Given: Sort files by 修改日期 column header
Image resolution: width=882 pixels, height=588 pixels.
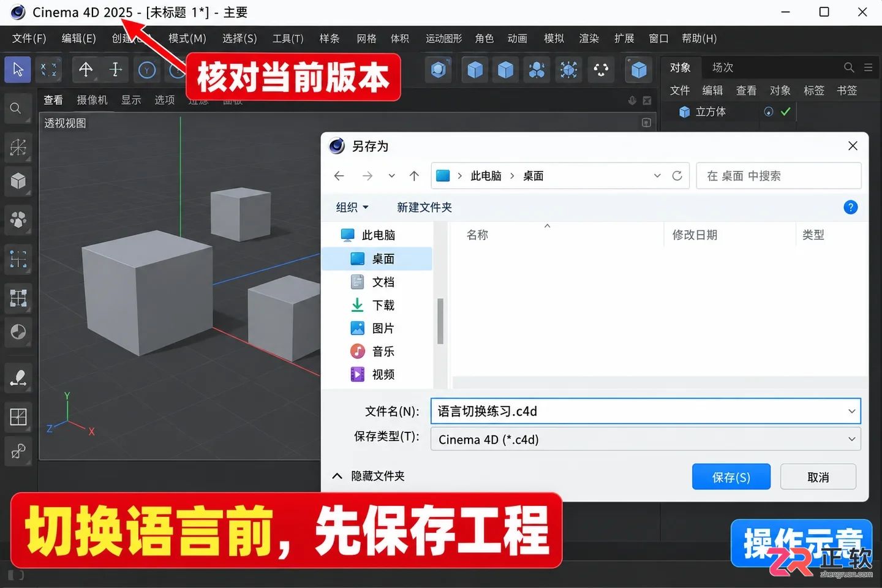Looking at the screenshot, I should [x=695, y=235].
